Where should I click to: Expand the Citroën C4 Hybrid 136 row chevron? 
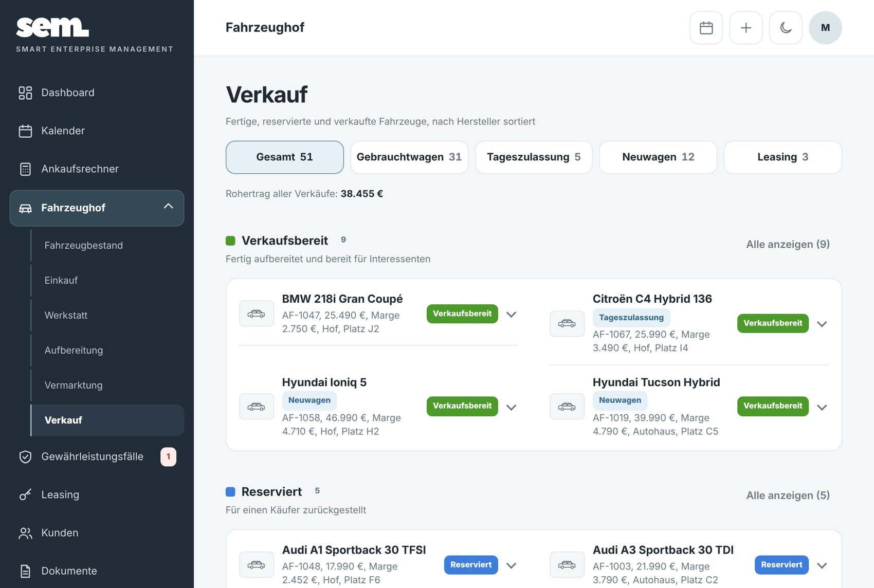tap(822, 324)
